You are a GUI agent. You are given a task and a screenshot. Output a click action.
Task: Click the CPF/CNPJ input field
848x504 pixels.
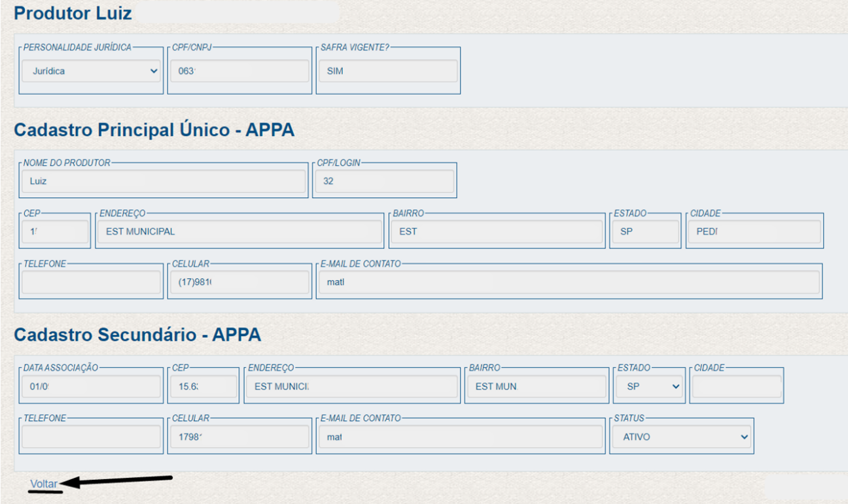pos(238,71)
